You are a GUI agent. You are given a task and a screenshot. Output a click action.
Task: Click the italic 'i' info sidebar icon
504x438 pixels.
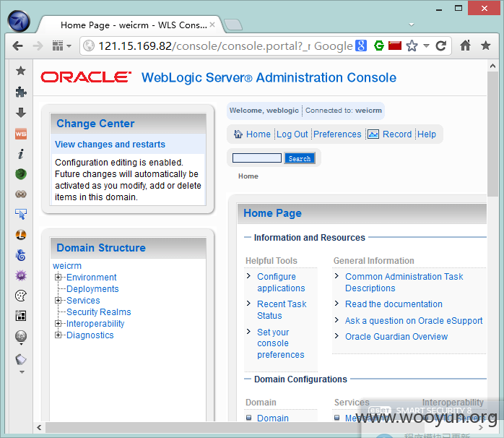[21, 154]
